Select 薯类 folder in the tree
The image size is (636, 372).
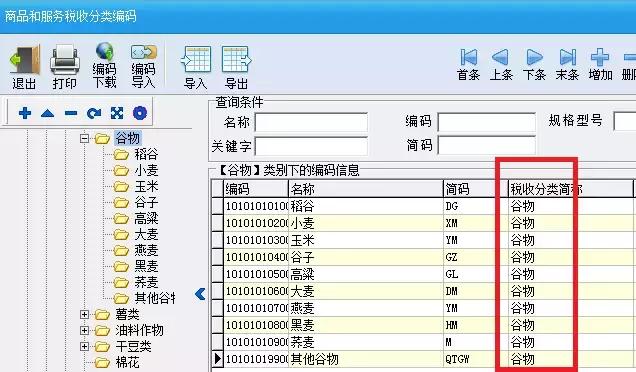point(127,314)
